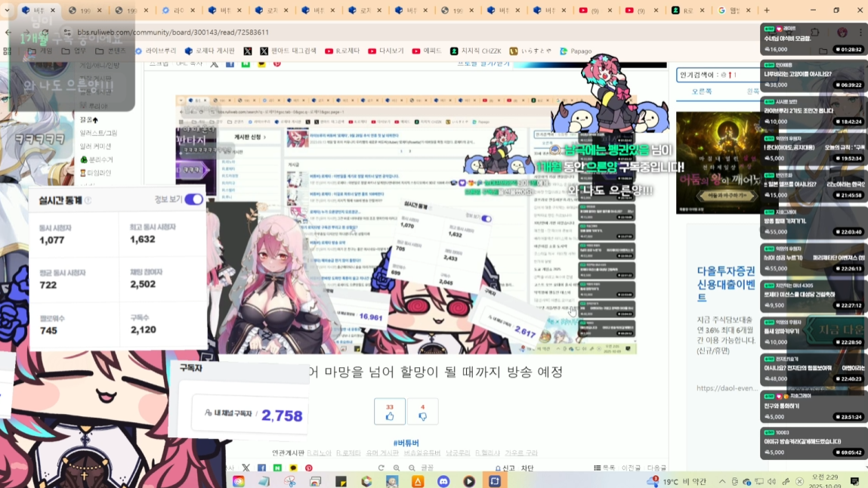
Task: Go to the 목록 list button
Action: coord(604,468)
